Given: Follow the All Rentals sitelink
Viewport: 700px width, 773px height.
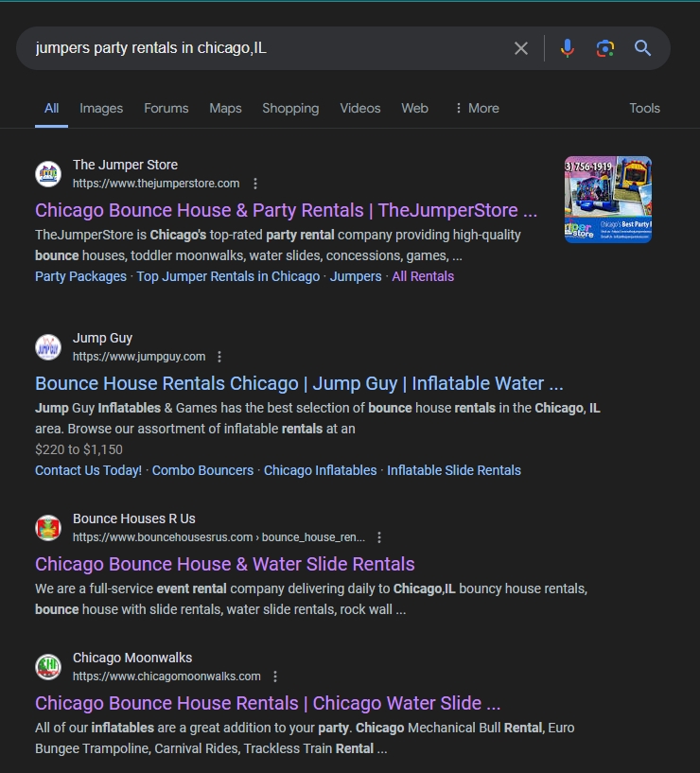Looking at the screenshot, I should pyautogui.click(x=423, y=276).
